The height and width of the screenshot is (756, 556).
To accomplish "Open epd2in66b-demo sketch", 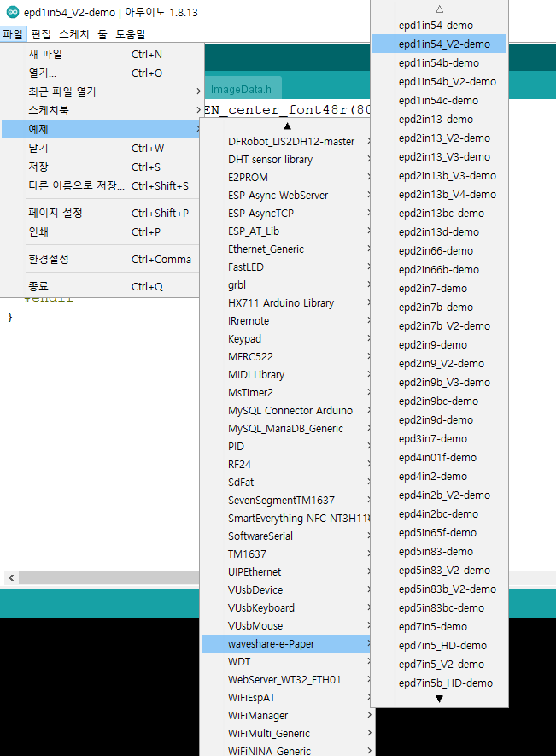I will (x=439, y=270).
